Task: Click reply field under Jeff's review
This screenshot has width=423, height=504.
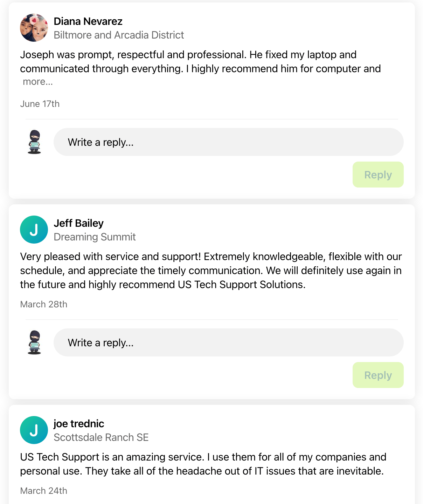Action: pyautogui.click(x=228, y=342)
